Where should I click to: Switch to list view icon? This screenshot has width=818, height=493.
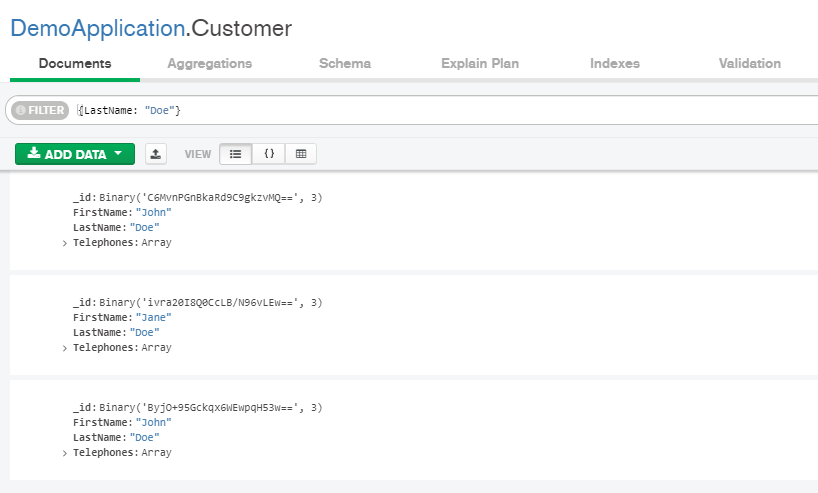click(x=235, y=154)
